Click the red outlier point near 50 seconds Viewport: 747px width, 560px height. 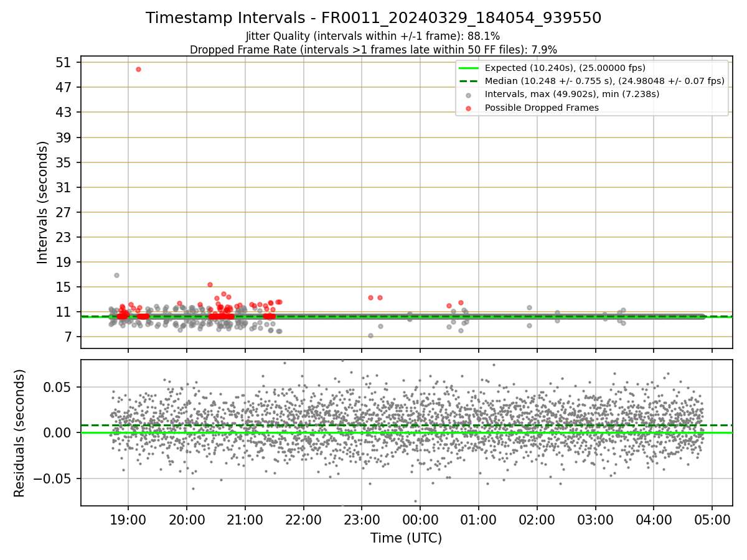(x=138, y=69)
